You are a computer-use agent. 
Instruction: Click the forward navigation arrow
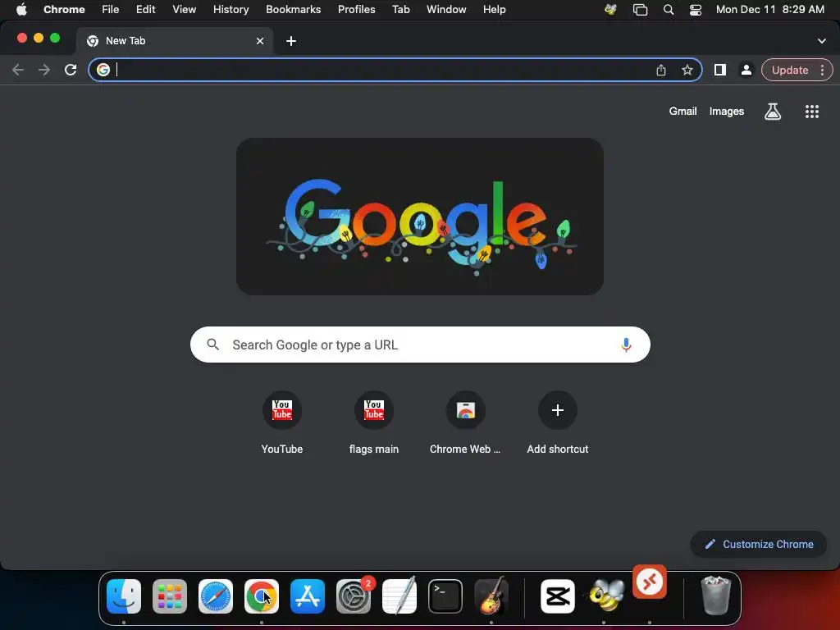pyautogui.click(x=44, y=70)
